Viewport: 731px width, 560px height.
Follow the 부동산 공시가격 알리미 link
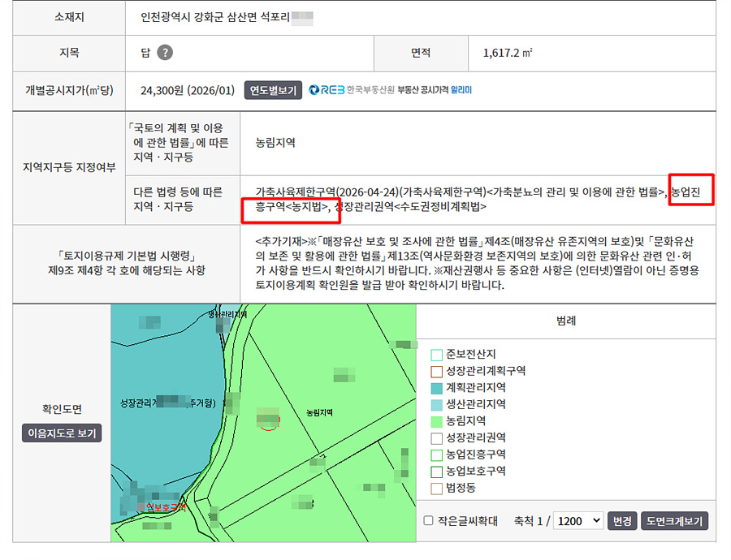pyautogui.click(x=435, y=90)
